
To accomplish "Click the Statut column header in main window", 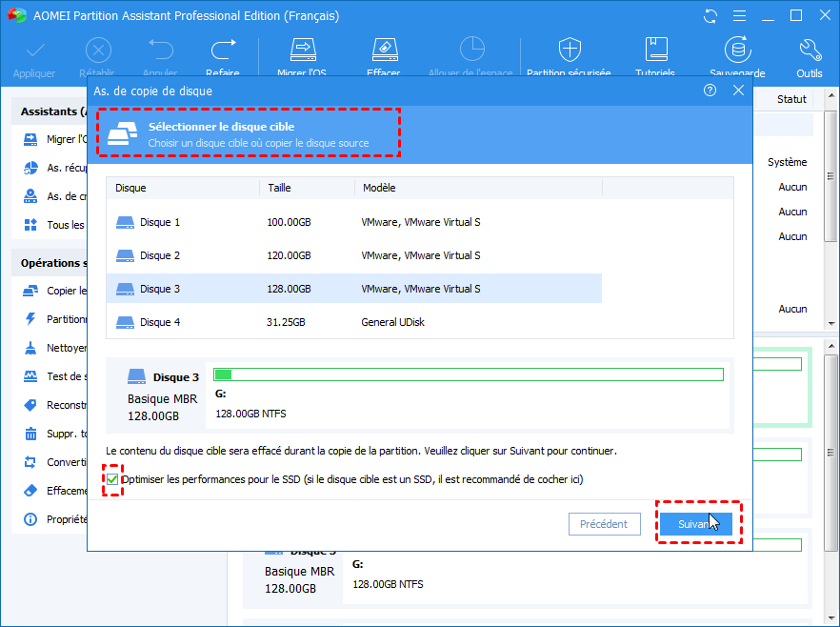I will pyautogui.click(x=791, y=99).
